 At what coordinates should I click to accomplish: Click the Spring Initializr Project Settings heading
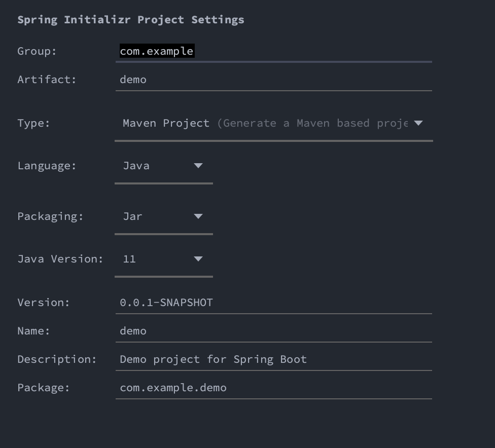[131, 20]
